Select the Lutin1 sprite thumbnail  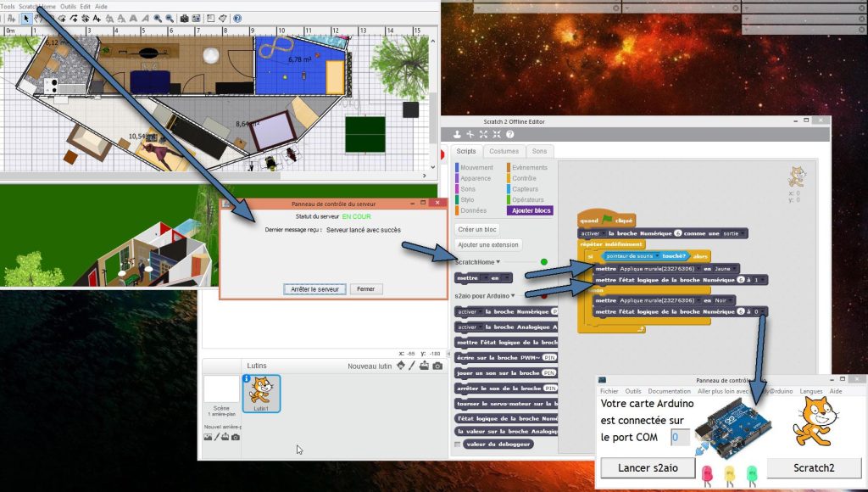coord(261,394)
